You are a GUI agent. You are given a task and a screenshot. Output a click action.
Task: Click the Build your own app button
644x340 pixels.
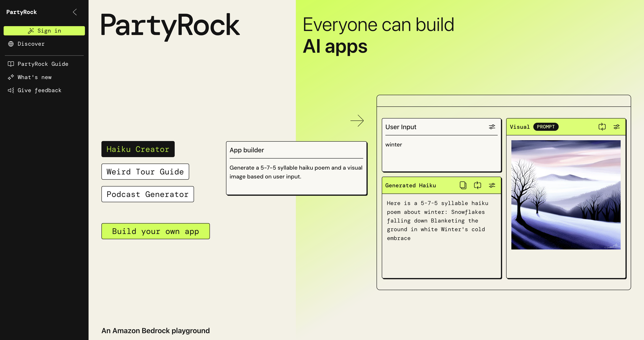(156, 231)
